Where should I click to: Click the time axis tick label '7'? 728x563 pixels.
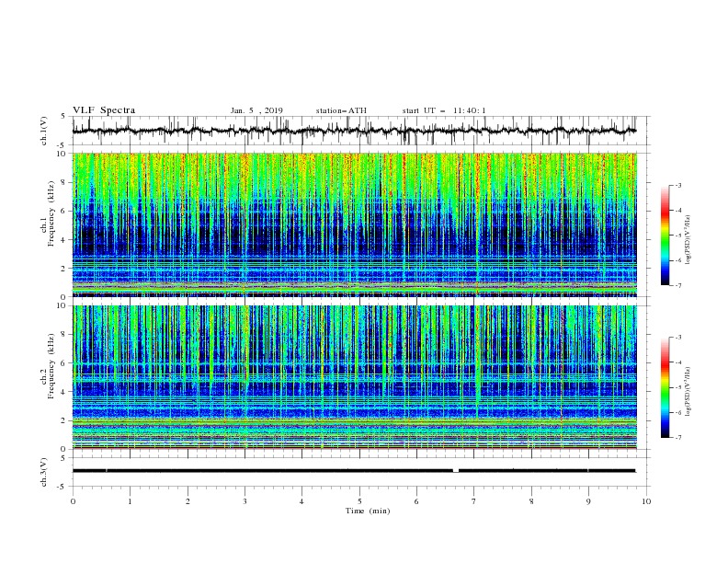pos(474,501)
